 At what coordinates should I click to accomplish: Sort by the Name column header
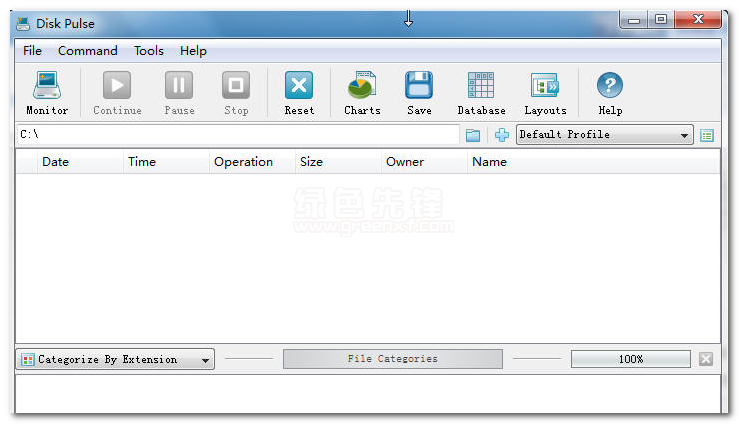pyautogui.click(x=593, y=162)
